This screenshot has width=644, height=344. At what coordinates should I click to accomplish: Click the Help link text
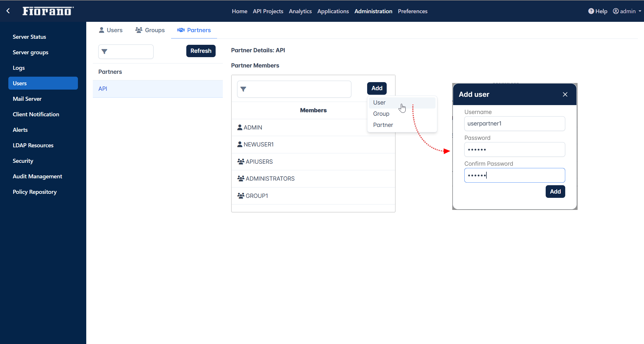tap(601, 11)
